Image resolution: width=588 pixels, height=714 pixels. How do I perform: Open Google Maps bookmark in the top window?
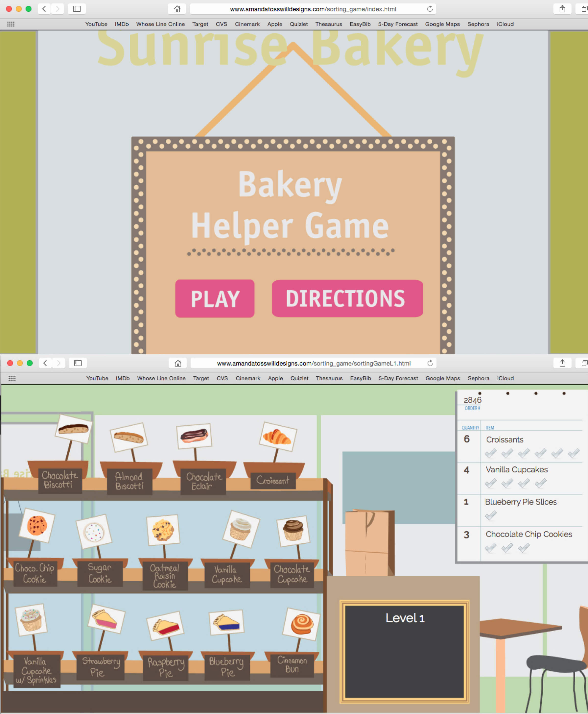pyautogui.click(x=442, y=24)
